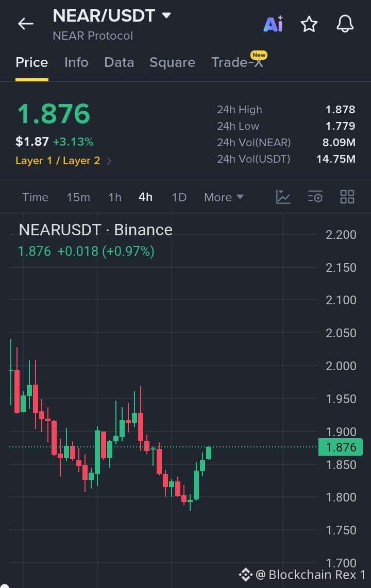371x588 pixels.
Task: Tap the 24h Low value 1.779
Action: 340,126
